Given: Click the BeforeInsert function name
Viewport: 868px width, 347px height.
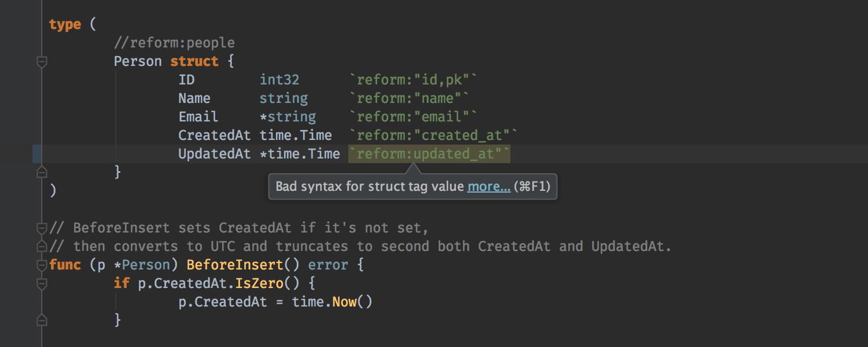Looking at the screenshot, I should pyautogui.click(x=234, y=265).
